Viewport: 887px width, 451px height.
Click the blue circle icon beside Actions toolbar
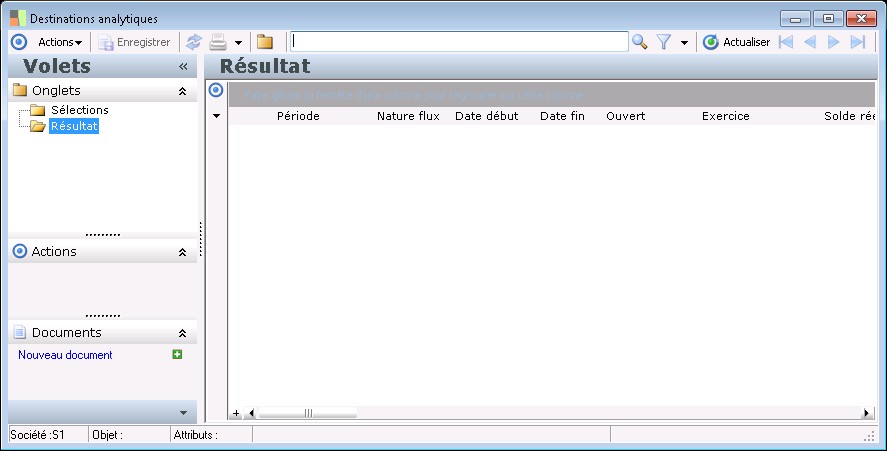pos(19,42)
